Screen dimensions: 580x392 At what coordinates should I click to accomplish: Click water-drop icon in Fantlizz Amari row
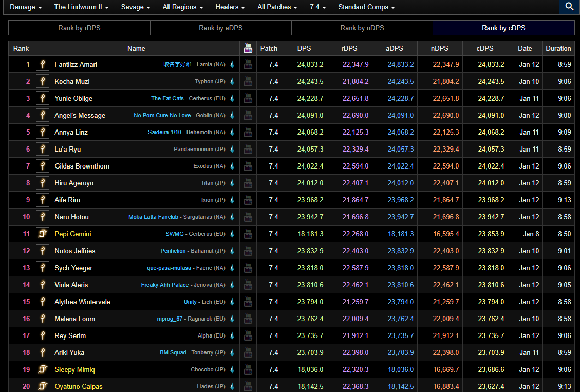[x=232, y=64]
